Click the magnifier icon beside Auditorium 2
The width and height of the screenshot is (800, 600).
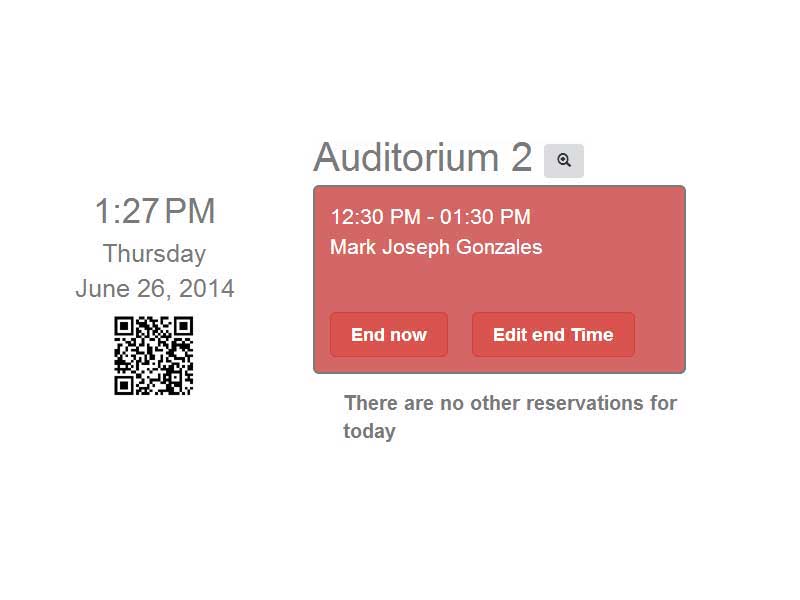(x=563, y=161)
